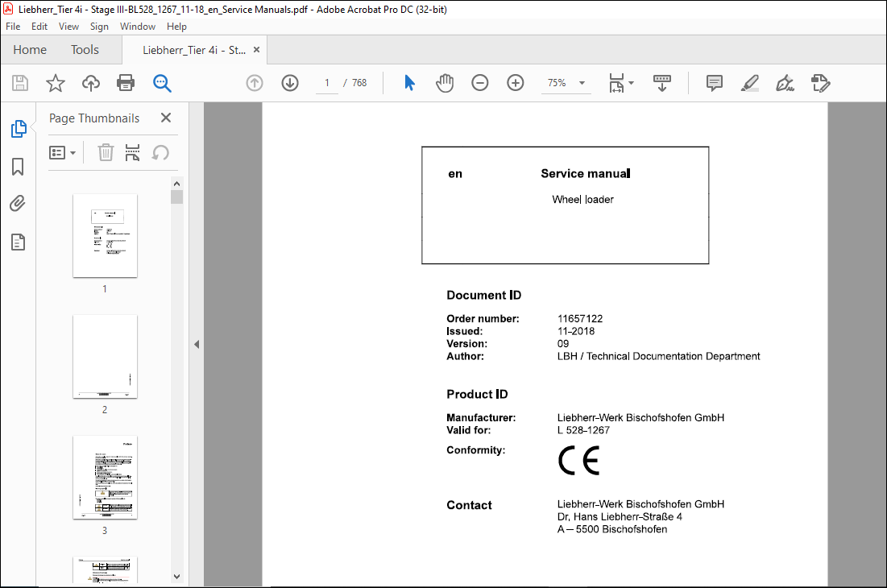Click the 'Wheel loader' subtitle text
887x588 pixels.
pos(582,200)
